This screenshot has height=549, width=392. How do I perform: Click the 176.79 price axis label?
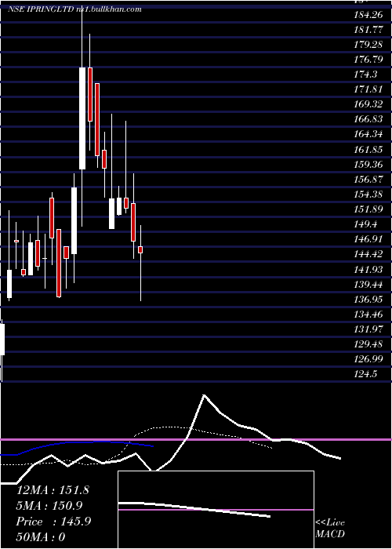368,60
